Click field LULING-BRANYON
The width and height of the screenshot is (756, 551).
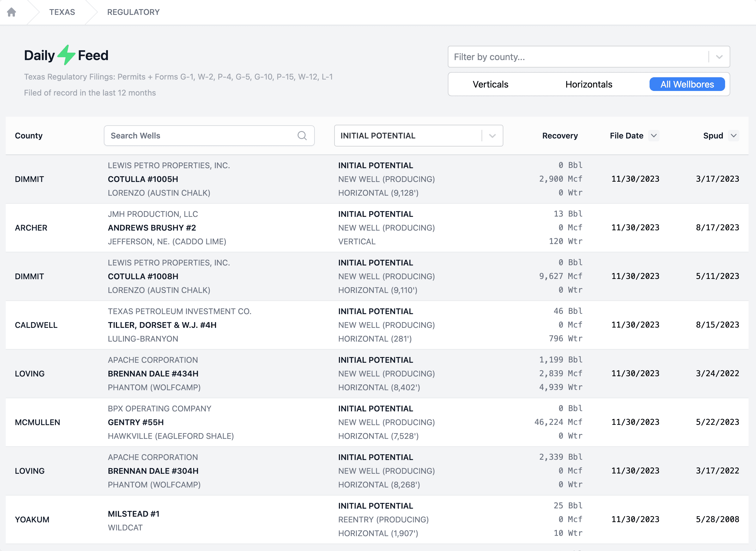[x=143, y=339]
